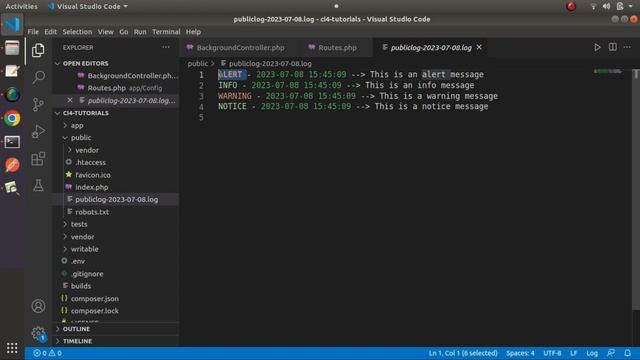
Task: Open the Run and Debug view
Action: pyautogui.click(x=38, y=131)
